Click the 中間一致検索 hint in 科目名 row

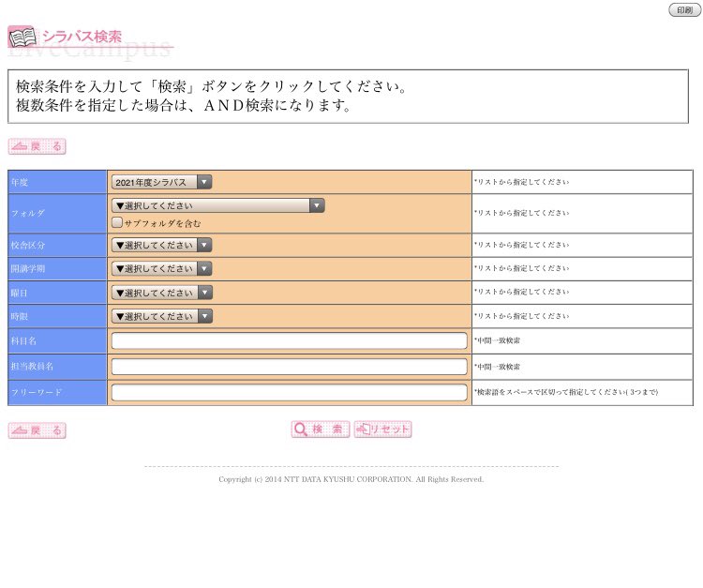pos(497,340)
